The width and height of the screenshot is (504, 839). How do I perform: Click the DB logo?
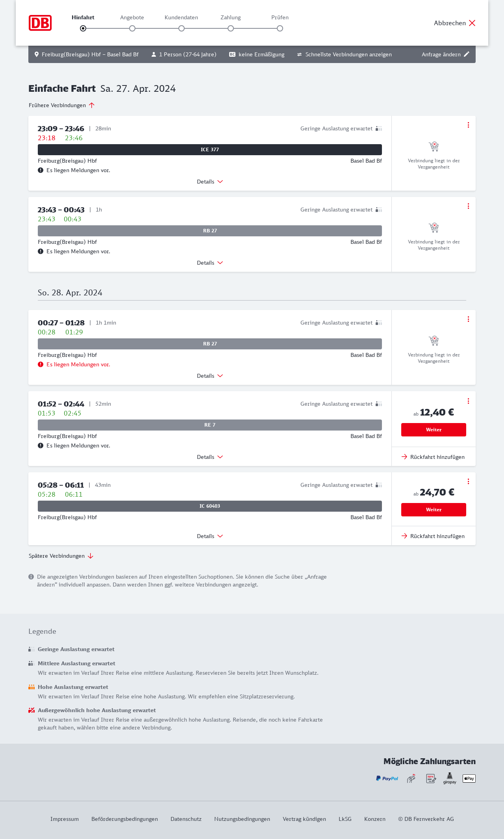click(x=40, y=23)
